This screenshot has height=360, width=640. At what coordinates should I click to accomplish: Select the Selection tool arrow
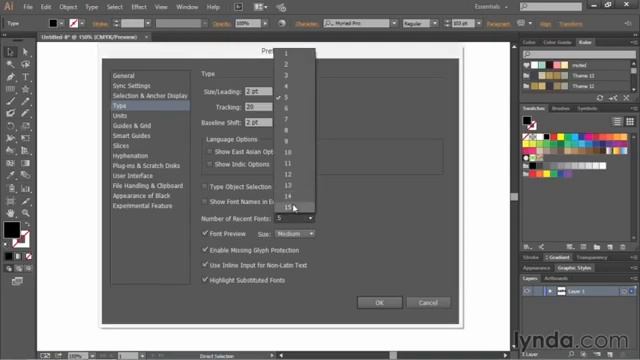[11, 52]
